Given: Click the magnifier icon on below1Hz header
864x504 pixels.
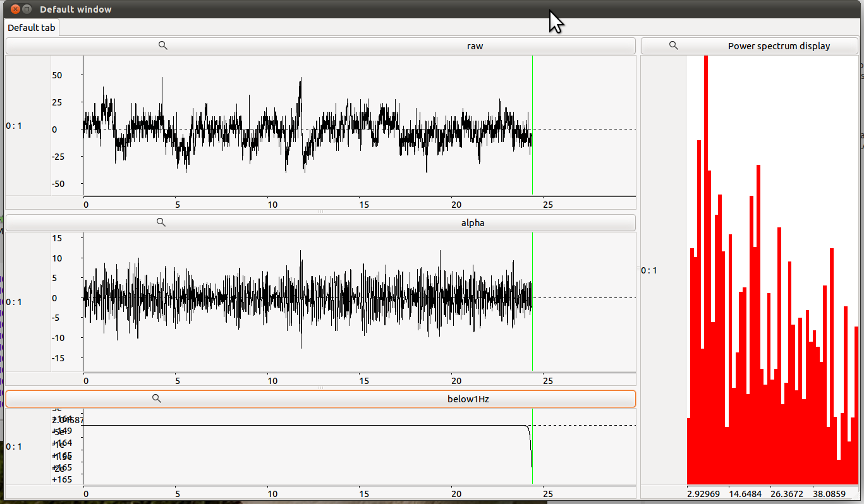Looking at the screenshot, I should click(x=157, y=399).
